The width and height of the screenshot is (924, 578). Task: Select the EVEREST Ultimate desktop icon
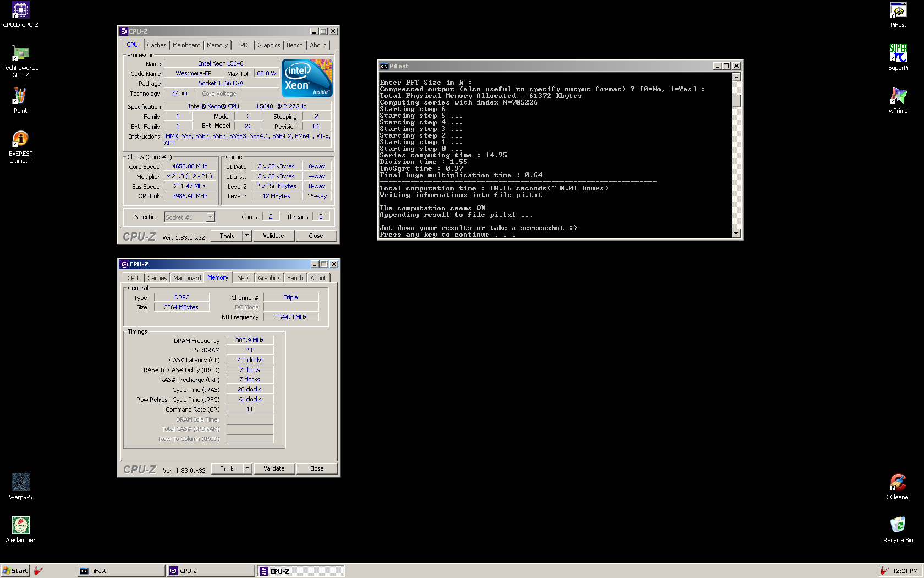pos(20,147)
